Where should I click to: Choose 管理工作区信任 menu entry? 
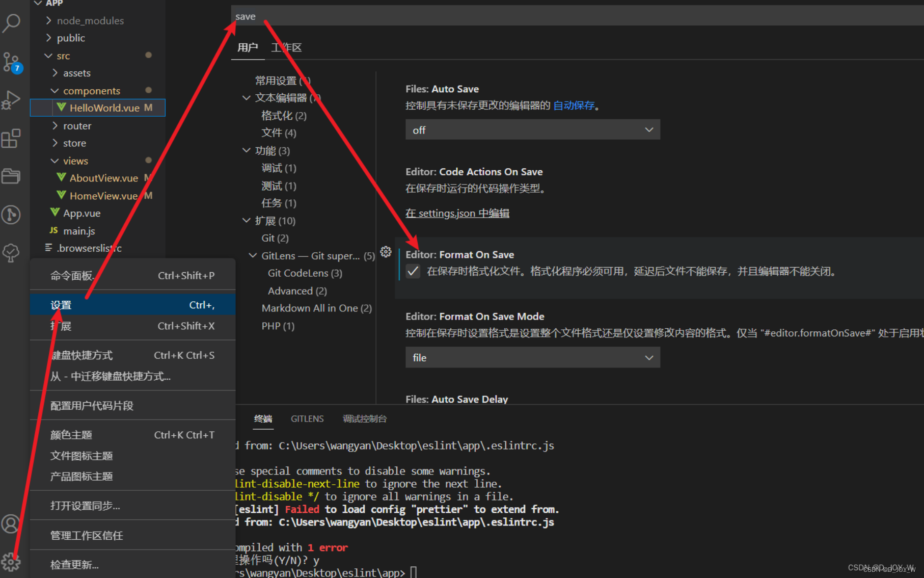(x=132, y=535)
